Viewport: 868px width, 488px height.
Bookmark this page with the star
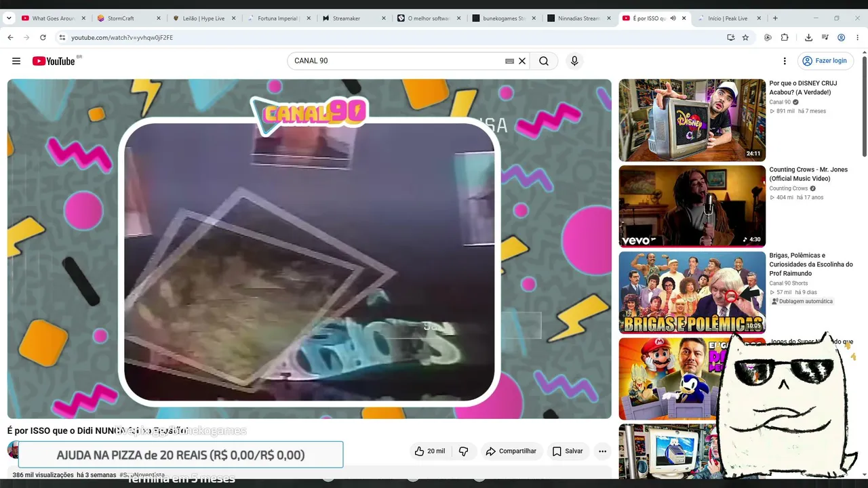coord(745,37)
